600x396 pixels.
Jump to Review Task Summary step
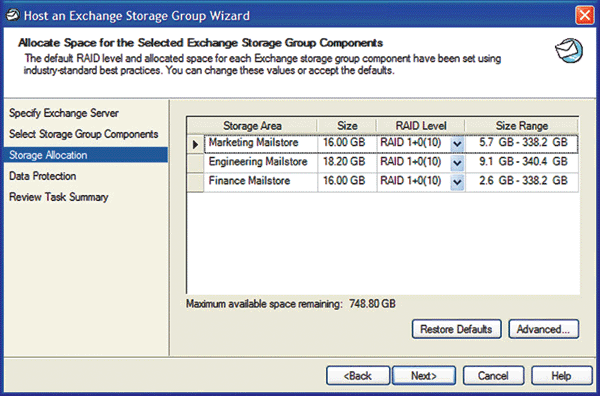click(x=59, y=197)
